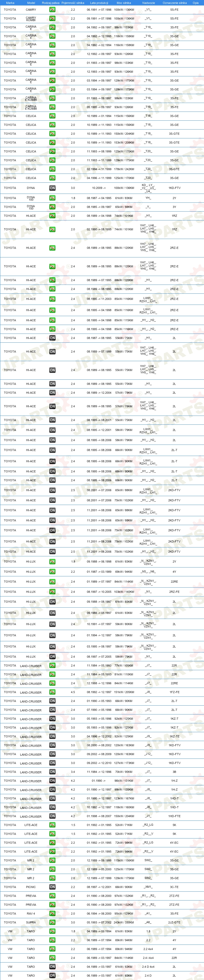Viewport: 204px width, 980px height.
Task: Click the body value 2.4 D 4x4 in TARO row
Action: coord(148,967)
